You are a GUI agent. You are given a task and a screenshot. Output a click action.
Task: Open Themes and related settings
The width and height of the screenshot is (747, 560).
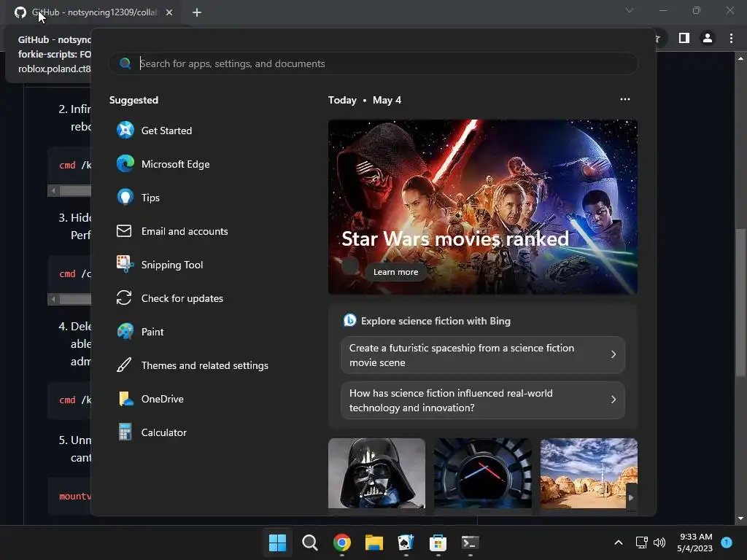tap(193, 365)
